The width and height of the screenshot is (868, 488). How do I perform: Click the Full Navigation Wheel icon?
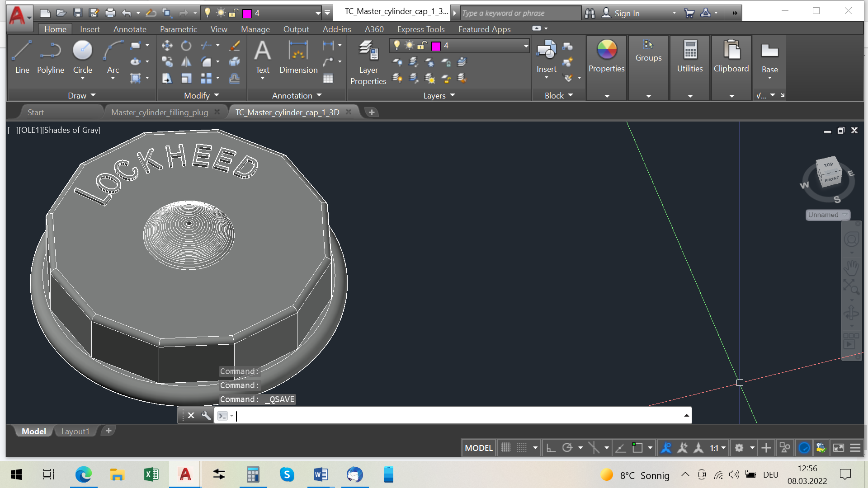851,239
